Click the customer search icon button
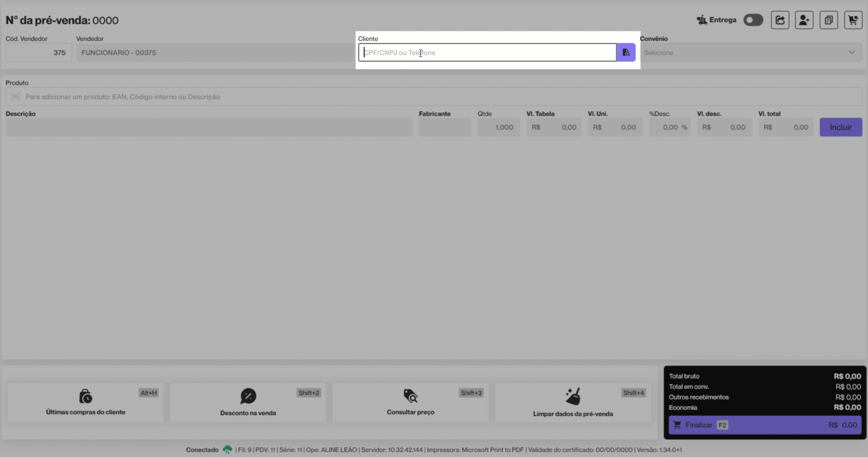This screenshot has height=457, width=868. click(626, 53)
